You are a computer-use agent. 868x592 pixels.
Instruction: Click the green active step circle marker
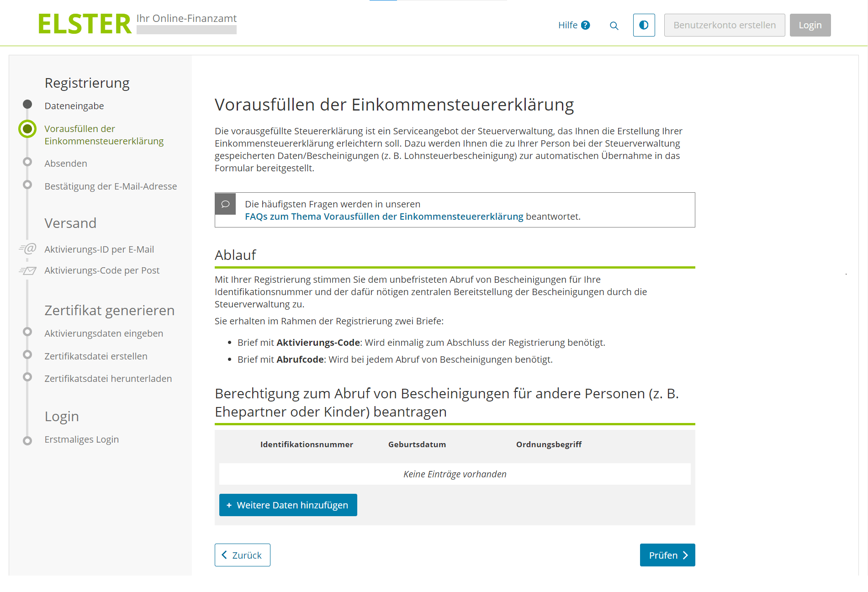pyautogui.click(x=27, y=129)
